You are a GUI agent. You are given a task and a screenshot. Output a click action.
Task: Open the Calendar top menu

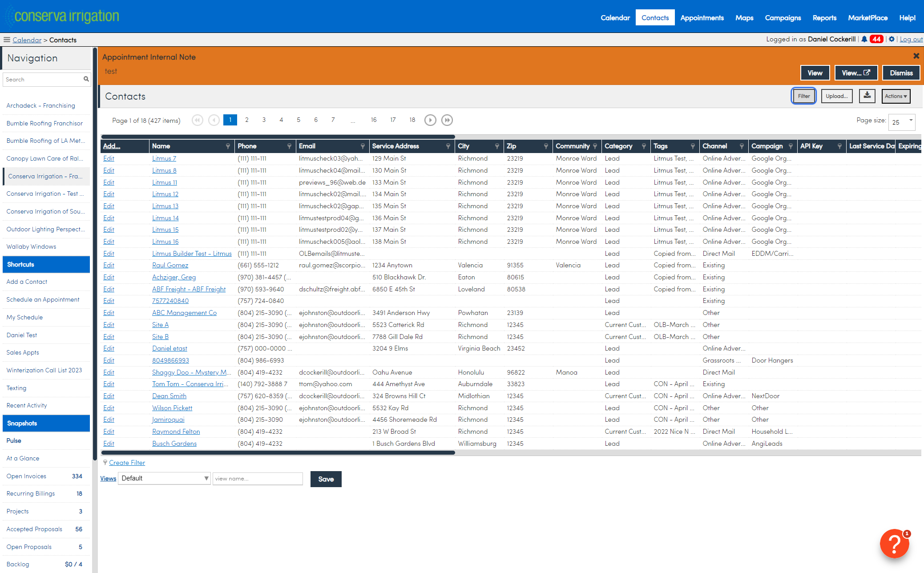[615, 18]
